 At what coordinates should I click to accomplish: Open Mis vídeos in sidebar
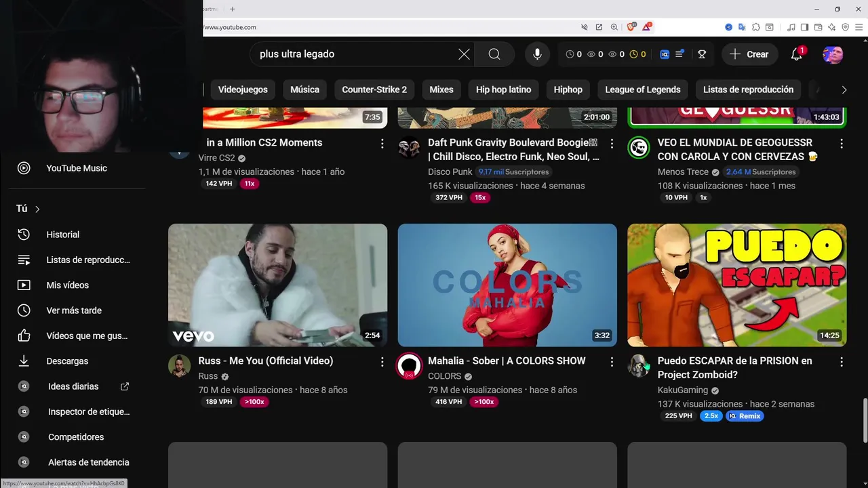77,285
